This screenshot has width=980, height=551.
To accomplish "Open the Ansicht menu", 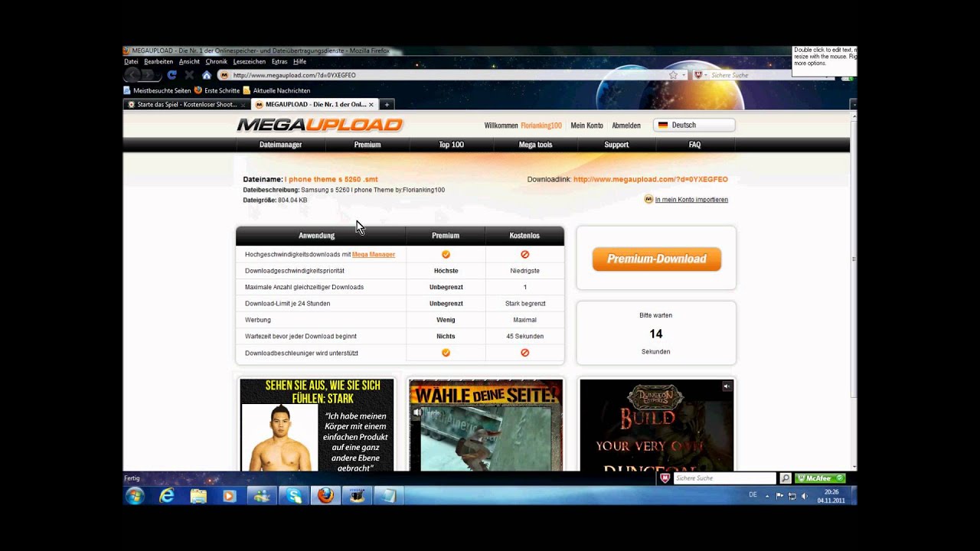I will click(189, 61).
